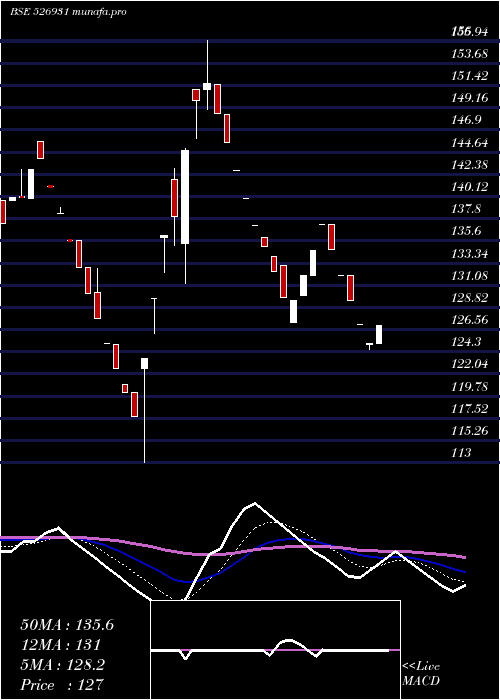This screenshot has height=700, width=500.
Task: Click the 'BSE 526931 munafa.pro' chart title
Action: click(68, 12)
